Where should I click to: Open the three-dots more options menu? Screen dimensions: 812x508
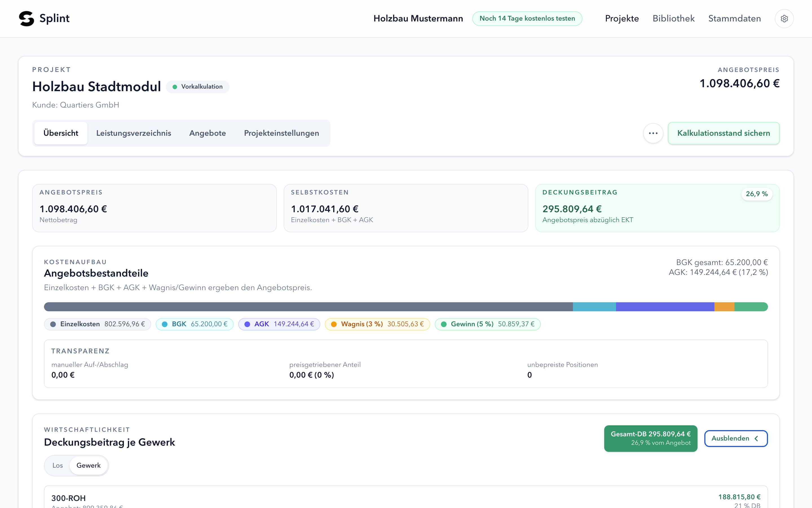(x=653, y=133)
